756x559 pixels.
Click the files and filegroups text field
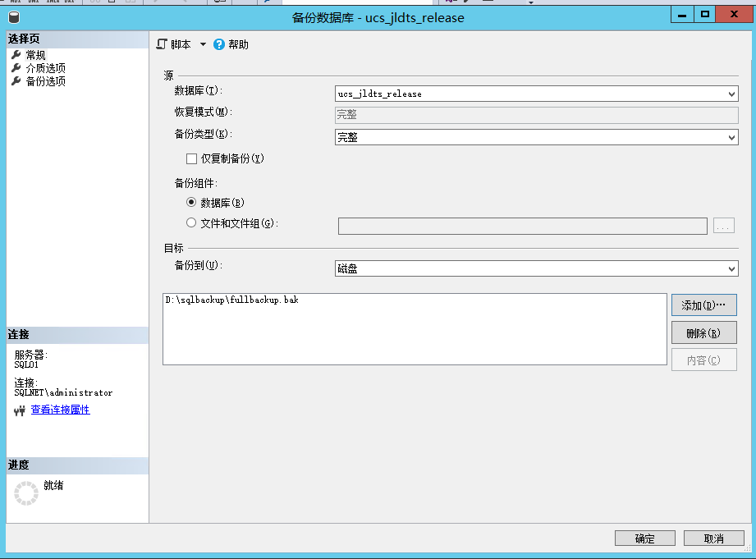pyautogui.click(x=523, y=226)
